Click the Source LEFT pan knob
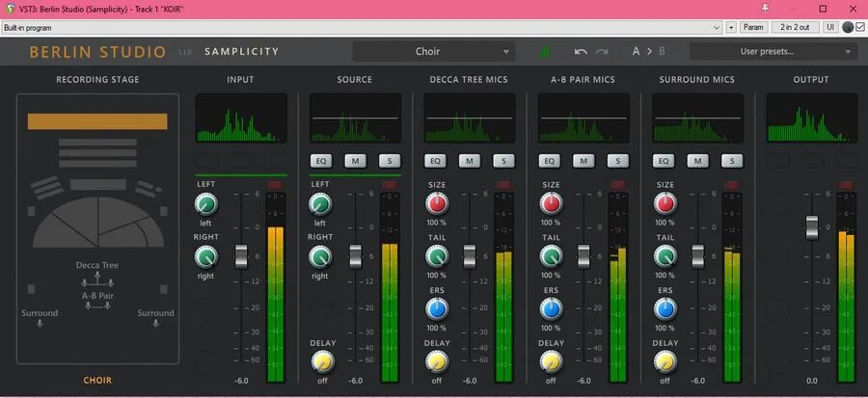The height and width of the screenshot is (398, 868). click(320, 204)
